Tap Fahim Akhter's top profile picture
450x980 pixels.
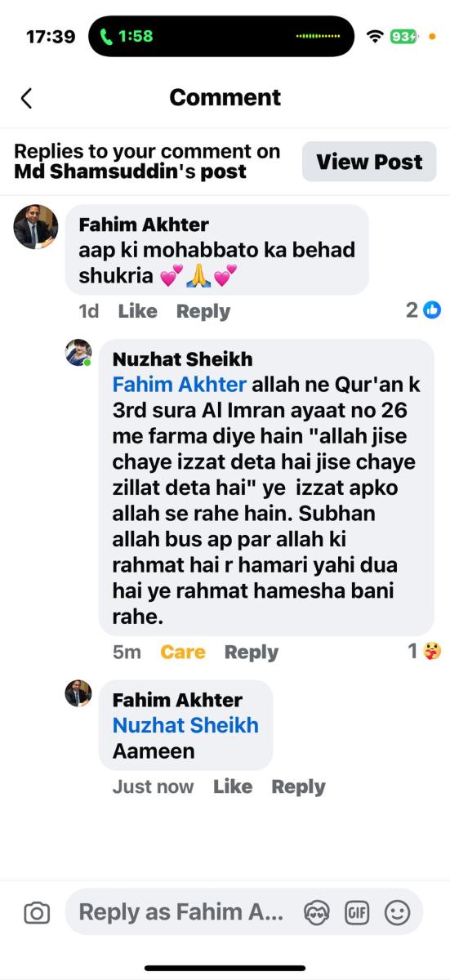pyautogui.click(x=36, y=226)
